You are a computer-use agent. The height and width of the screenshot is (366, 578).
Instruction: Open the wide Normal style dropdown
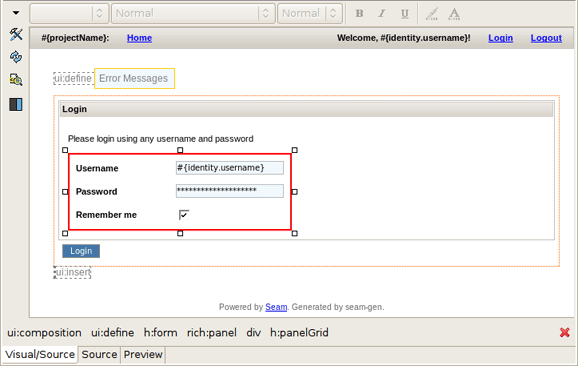(193, 14)
